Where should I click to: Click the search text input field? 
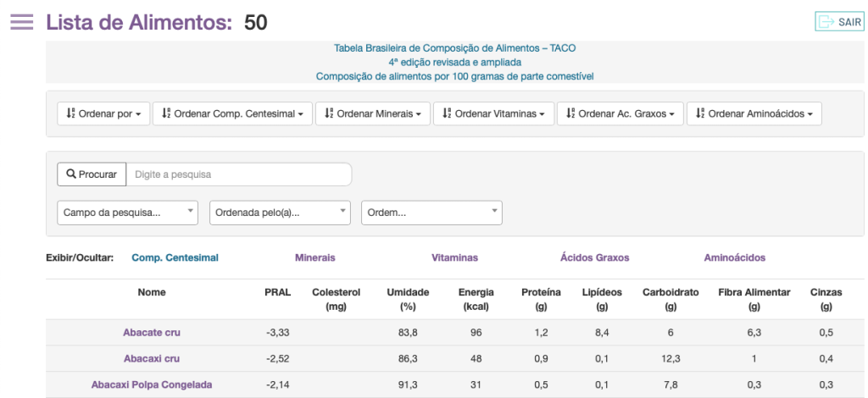click(x=239, y=174)
